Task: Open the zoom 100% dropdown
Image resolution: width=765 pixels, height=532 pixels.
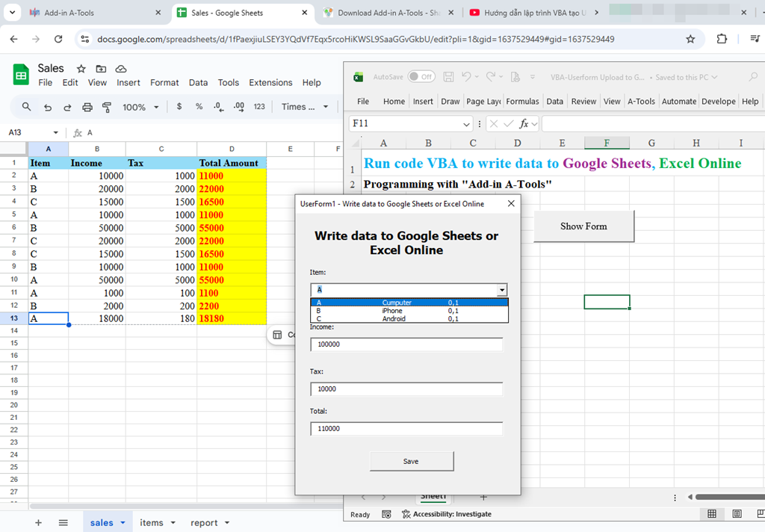Action: click(140, 107)
